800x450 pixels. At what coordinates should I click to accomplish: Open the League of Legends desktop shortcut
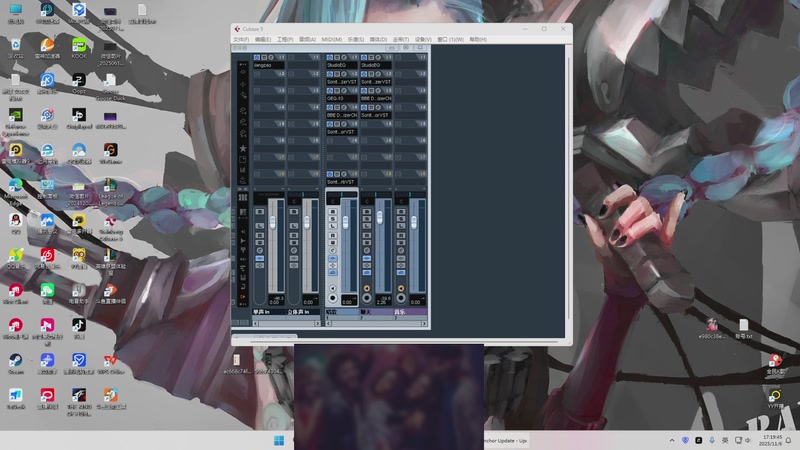coord(110,193)
